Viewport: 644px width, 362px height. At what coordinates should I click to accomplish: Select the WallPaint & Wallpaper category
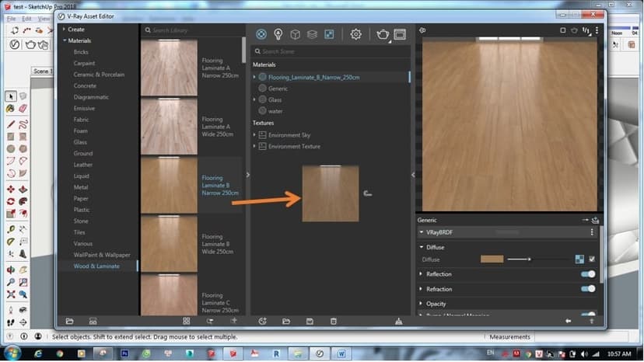[102, 255]
